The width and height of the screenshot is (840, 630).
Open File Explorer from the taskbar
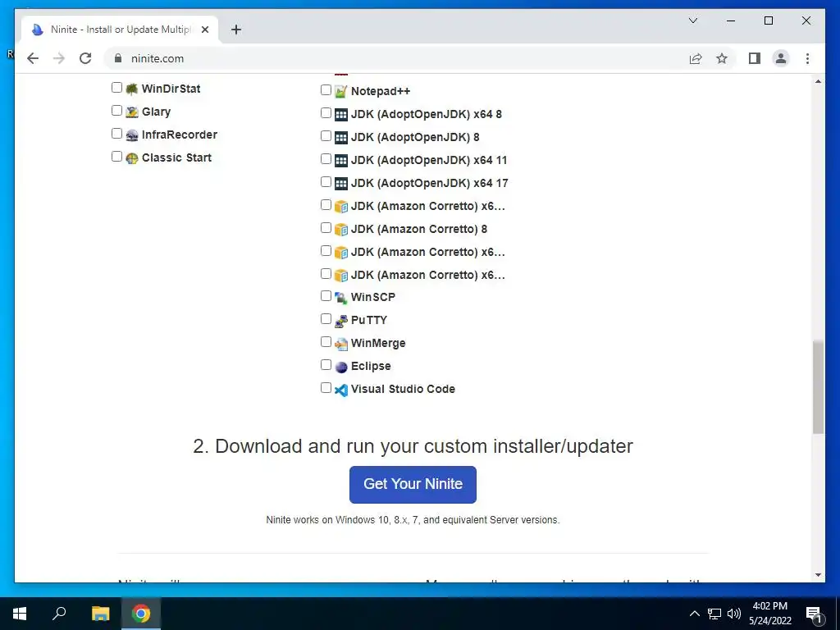click(x=100, y=614)
